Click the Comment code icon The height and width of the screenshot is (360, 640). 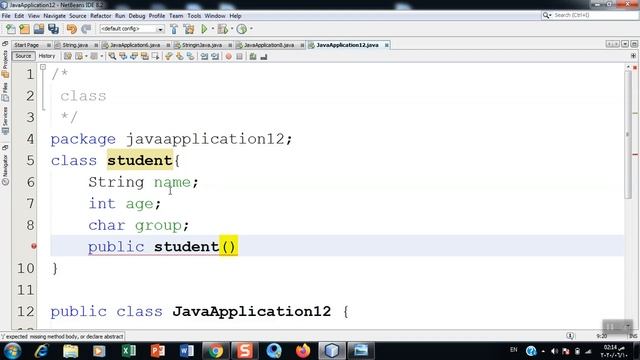(x=253, y=56)
